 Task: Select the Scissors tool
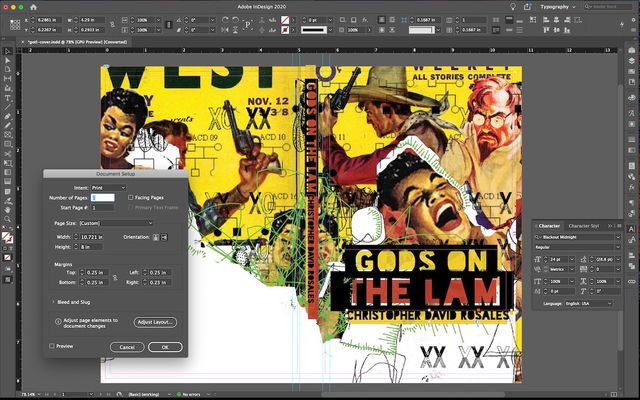[7, 154]
